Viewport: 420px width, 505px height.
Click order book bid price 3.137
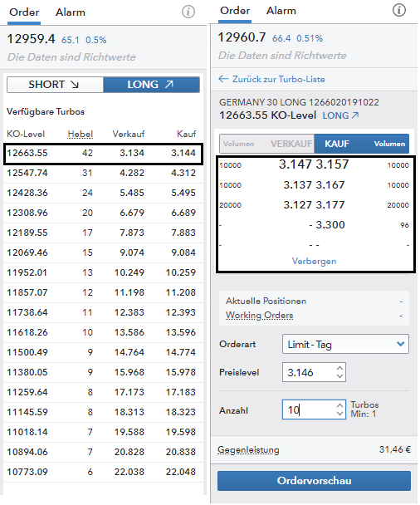pyautogui.click(x=298, y=185)
